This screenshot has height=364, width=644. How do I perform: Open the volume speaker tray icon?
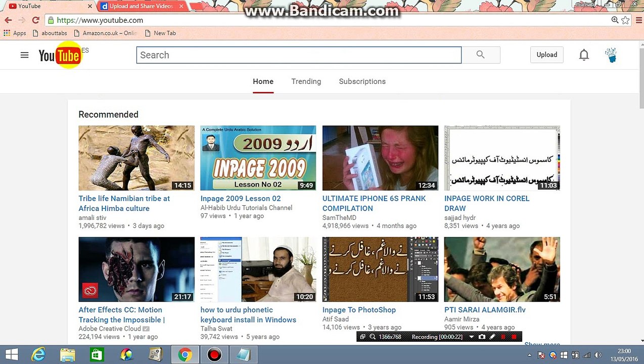point(598,355)
